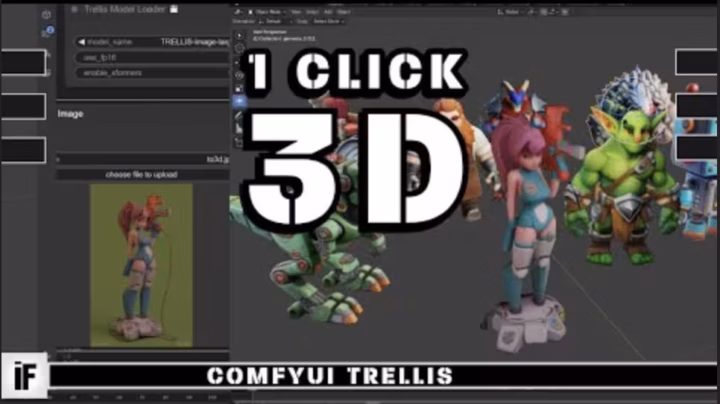Open the model_name combo on Trellis loader

coord(153,42)
